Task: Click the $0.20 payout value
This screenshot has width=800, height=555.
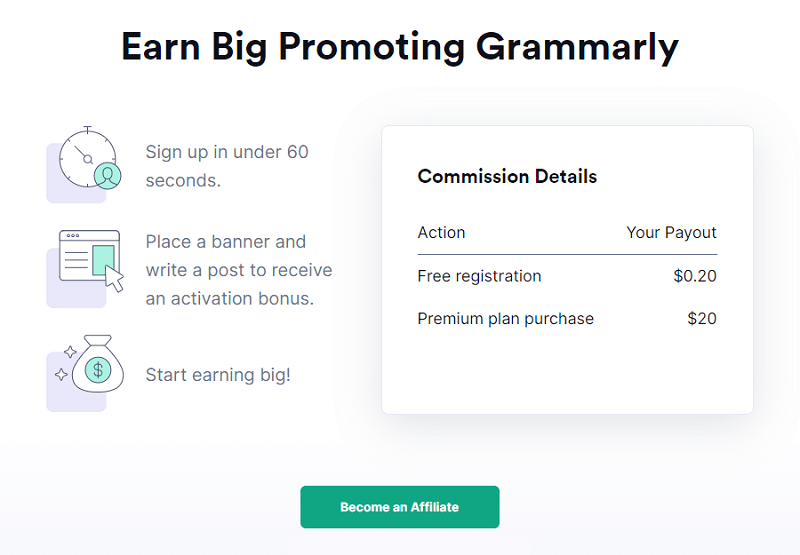Action: [x=695, y=276]
